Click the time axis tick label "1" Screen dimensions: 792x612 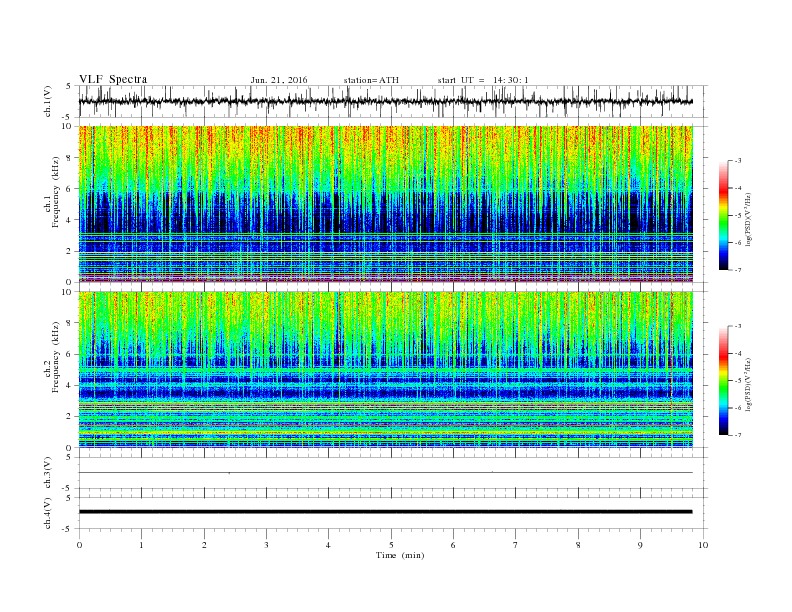pos(141,545)
